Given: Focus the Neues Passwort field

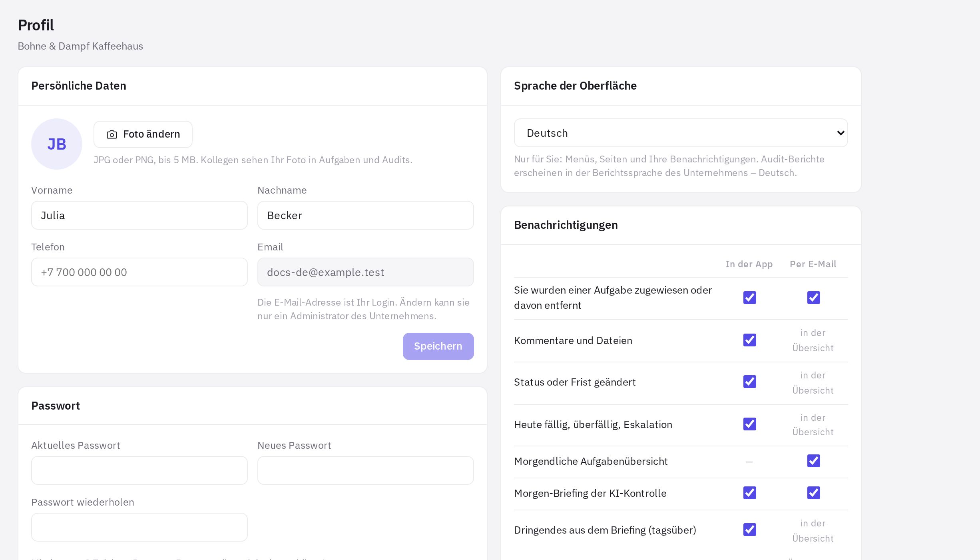Looking at the screenshot, I should pyautogui.click(x=366, y=470).
